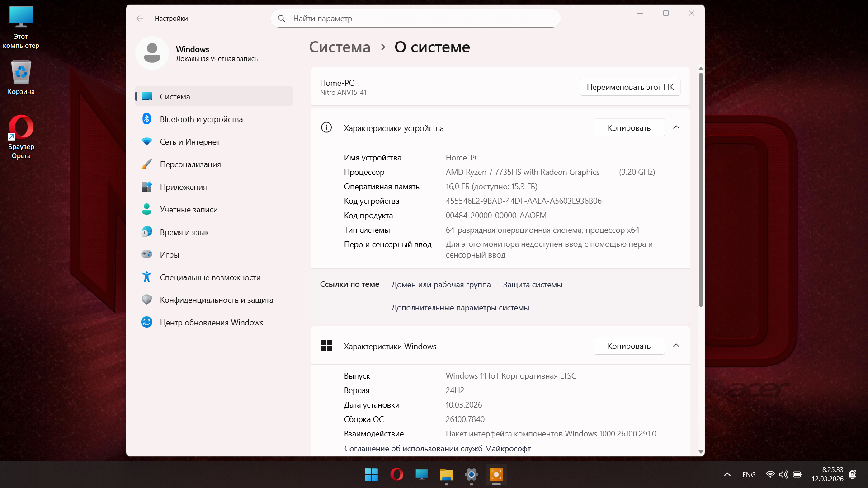Collapse the Характеристики устройства section
The width and height of the screenshot is (868, 488).
[676, 127]
